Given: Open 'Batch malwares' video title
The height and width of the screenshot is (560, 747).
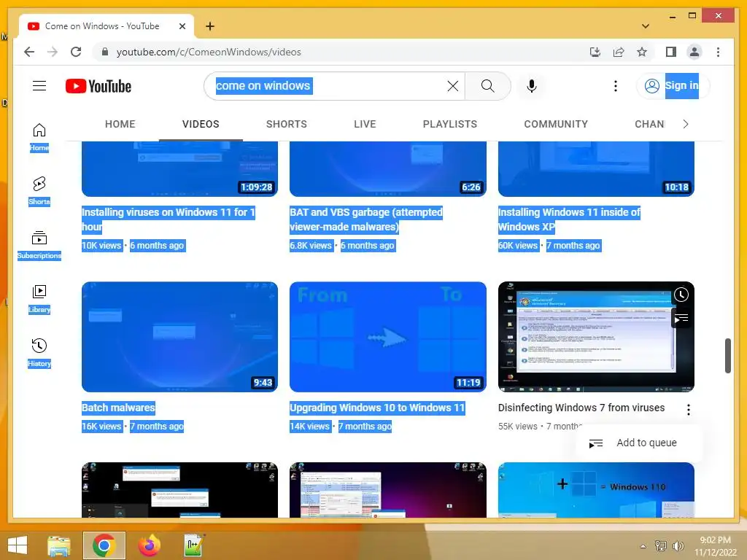Looking at the screenshot, I should coord(118,408).
